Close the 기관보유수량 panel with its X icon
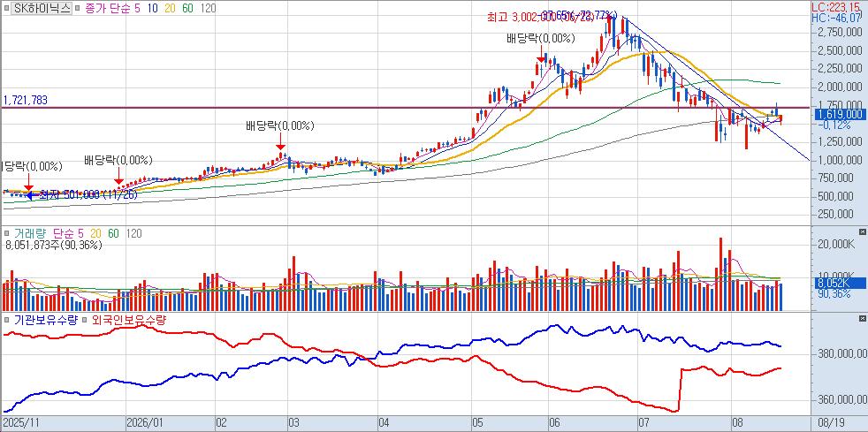Screen dimensions: 868x432 coord(862,319)
